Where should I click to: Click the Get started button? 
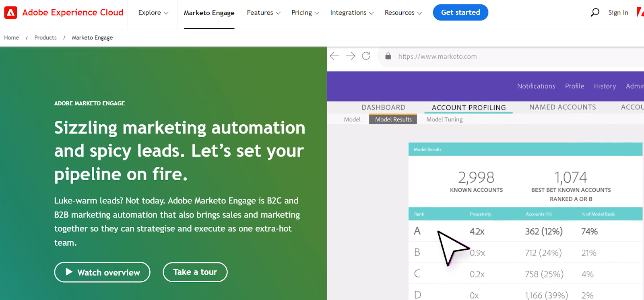(x=460, y=12)
